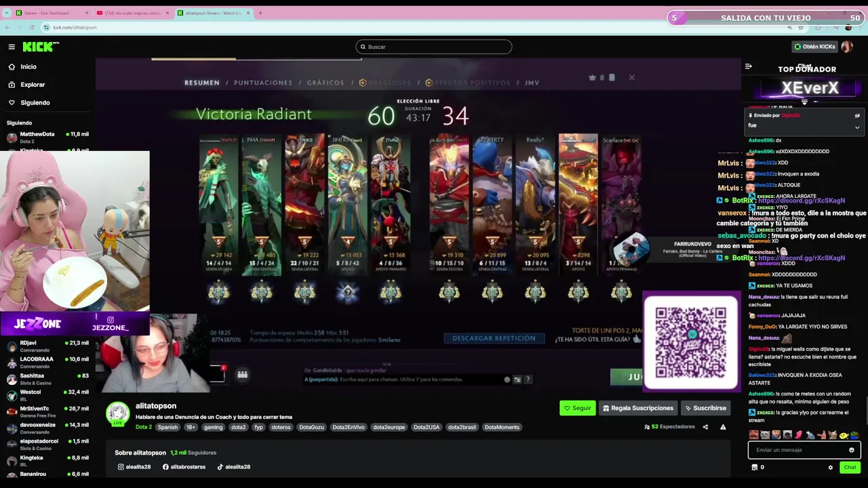Image resolution: width=868 pixels, height=488 pixels.
Task: Click PUNTUACIONES tab in the stream video
Action: pyautogui.click(x=263, y=83)
